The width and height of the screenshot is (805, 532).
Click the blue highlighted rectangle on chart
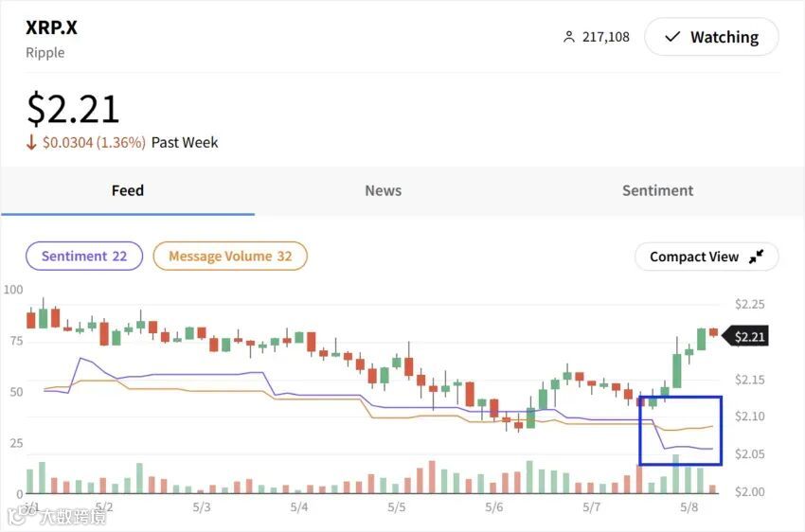coord(681,430)
